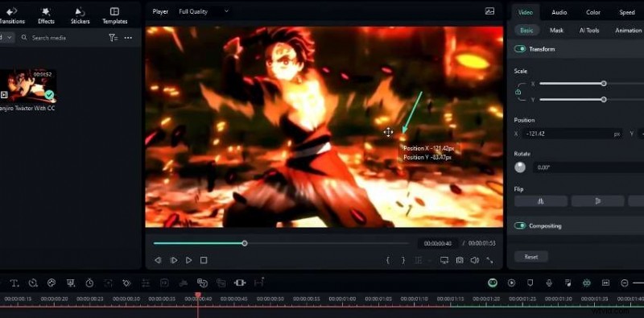
Task: Set mark out with the right brace
Action: tap(403, 260)
